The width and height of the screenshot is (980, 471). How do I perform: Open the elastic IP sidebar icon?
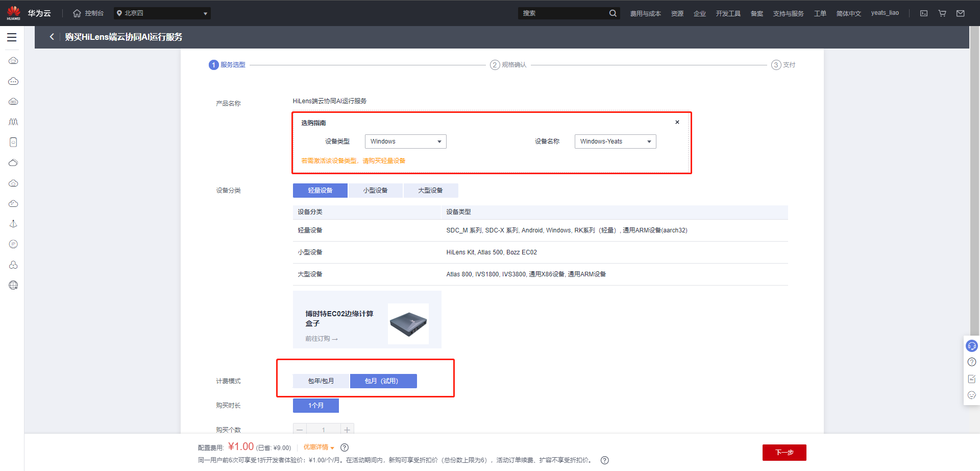click(x=13, y=244)
